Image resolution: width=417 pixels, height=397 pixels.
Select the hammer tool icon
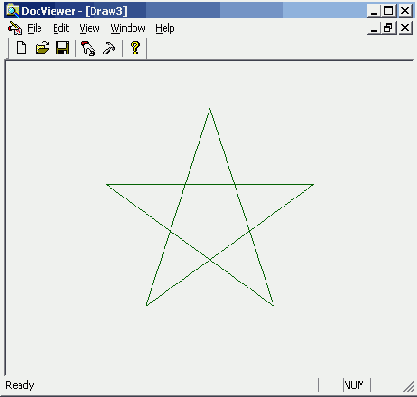[109, 48]
